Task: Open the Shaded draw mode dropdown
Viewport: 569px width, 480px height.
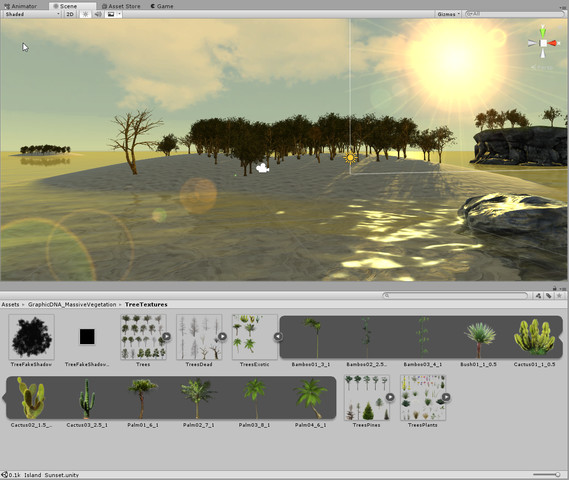Action: tap(32, 14)
